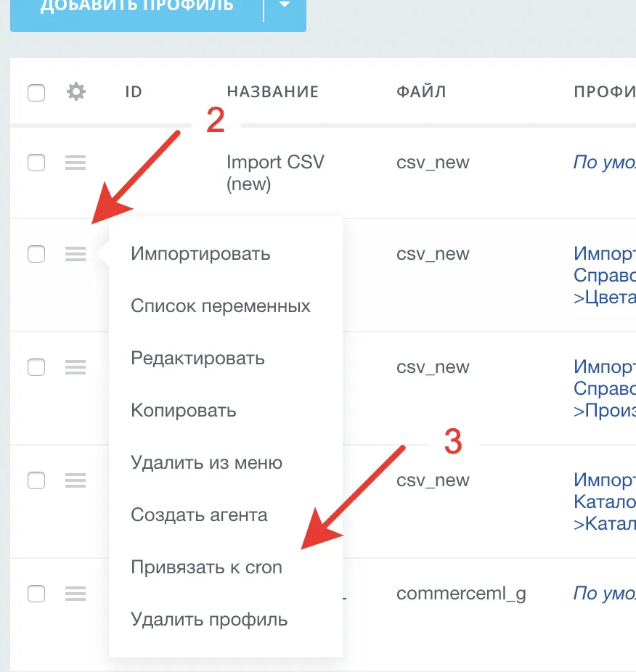This screenshot has width=636, height=672.
Task: Select Копировать from the context menu
Action: (x=184, y=411)
